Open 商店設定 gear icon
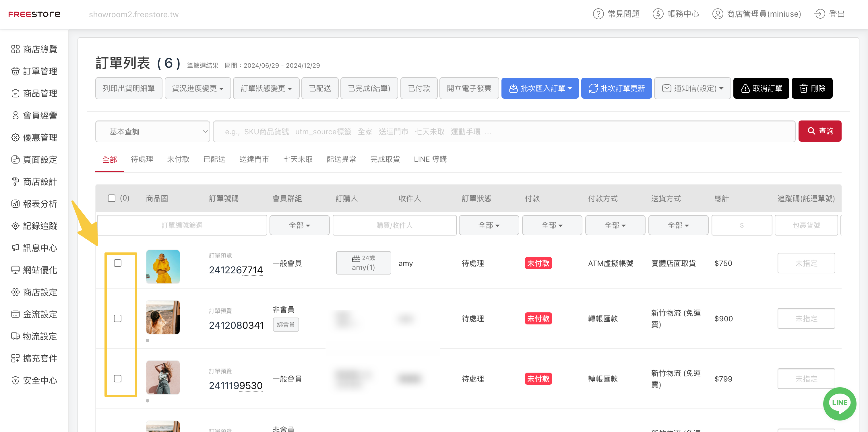The width and height of the screenshot is (868, 432). click(15, 292)
